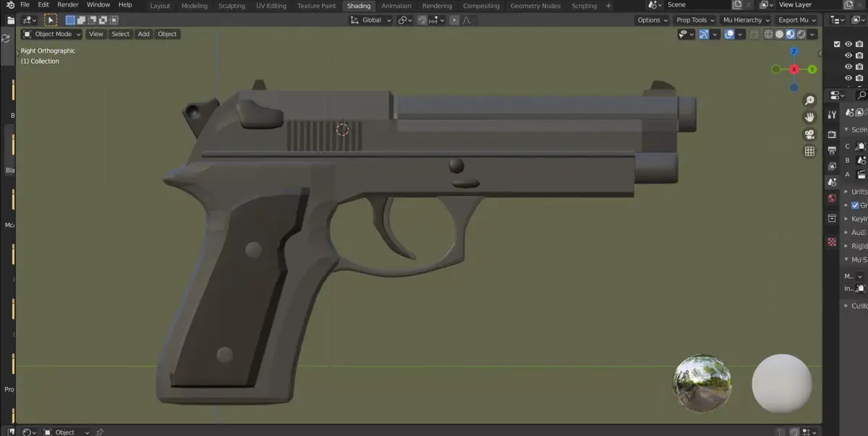
Task: Choose the extend selection mode icon
Action: 81,20
